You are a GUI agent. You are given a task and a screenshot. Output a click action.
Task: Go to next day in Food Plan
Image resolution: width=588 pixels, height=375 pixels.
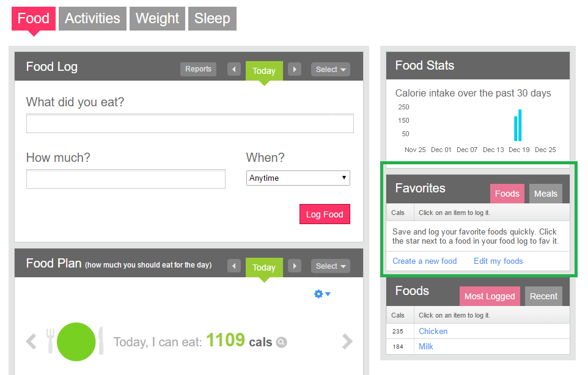pyautogui.click(x=295, y=266)
